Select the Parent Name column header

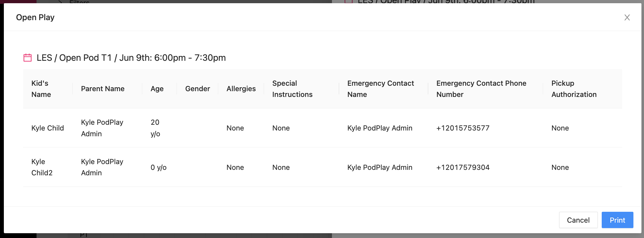click(103, 89)
